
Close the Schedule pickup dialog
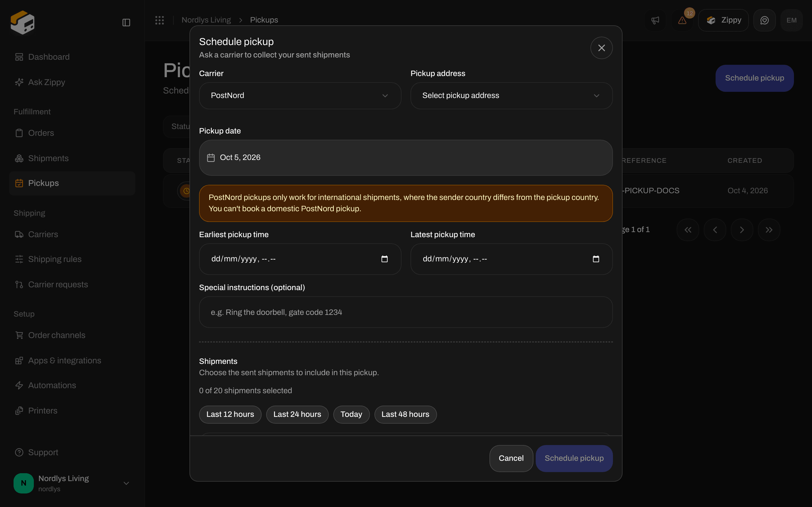tap(602, 48)
